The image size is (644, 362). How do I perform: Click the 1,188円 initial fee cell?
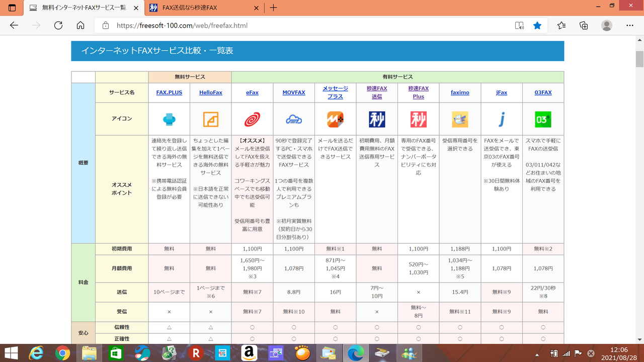460,249
